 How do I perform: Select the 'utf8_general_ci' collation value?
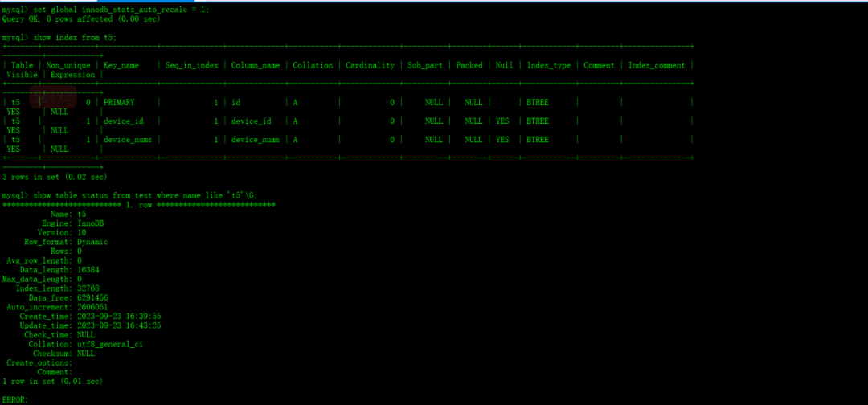110,344
